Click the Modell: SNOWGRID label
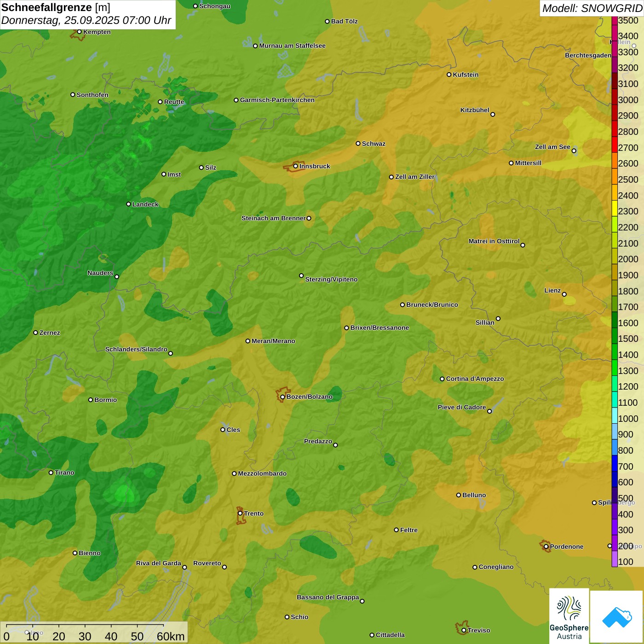The height and width of the screenshot is (644, 644). click(x=592, y=8)
